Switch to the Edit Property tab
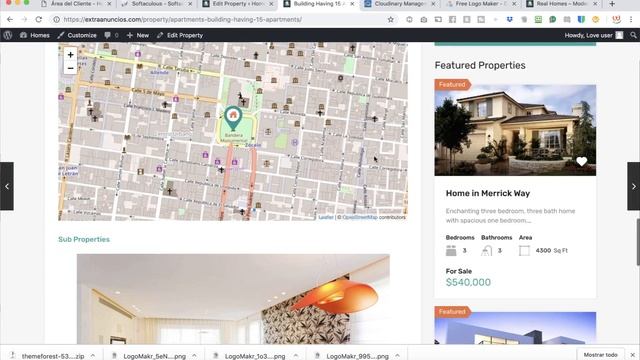 (238, 4)
